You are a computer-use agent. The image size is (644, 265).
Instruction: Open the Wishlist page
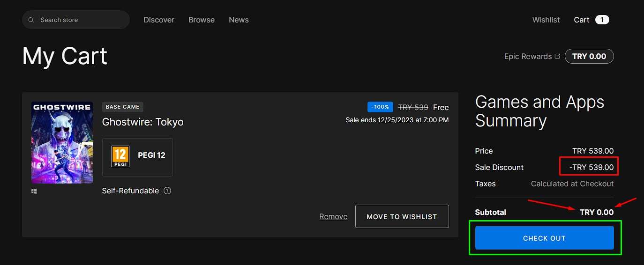(x=546, y=20)
